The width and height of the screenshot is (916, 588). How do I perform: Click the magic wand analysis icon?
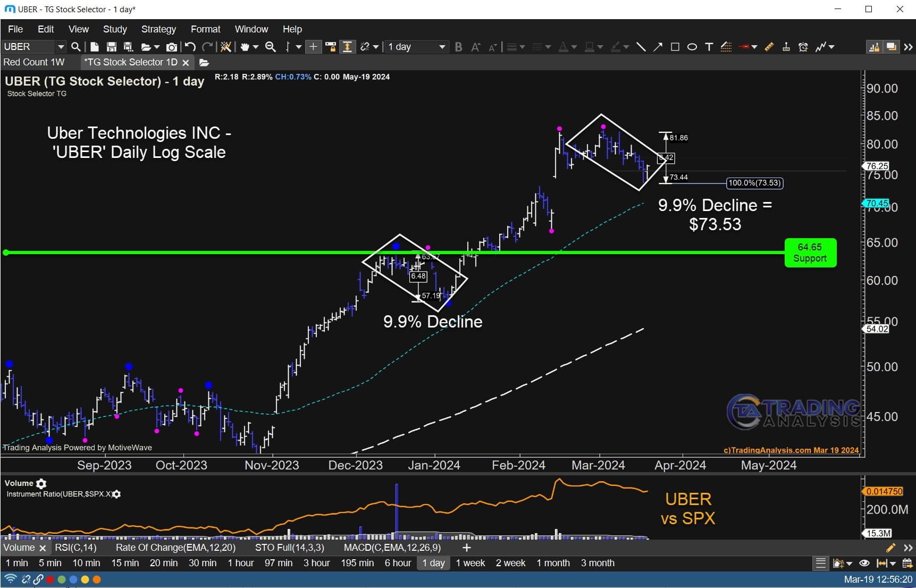(226, 47)
